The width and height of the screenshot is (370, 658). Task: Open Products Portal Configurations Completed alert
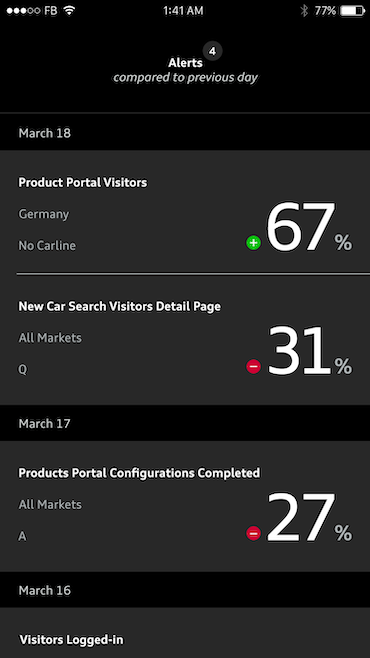pos(185,507)
